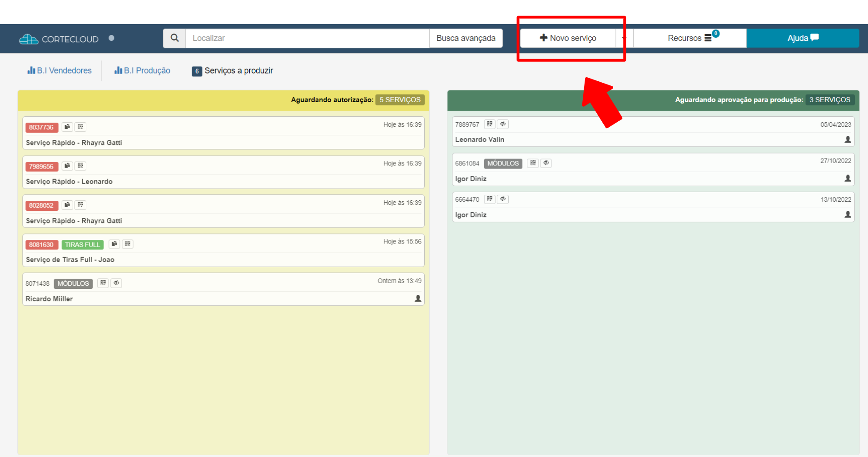Open the QR code icon for service 7889767
This screenshot has height=457, width=868.
490,124
